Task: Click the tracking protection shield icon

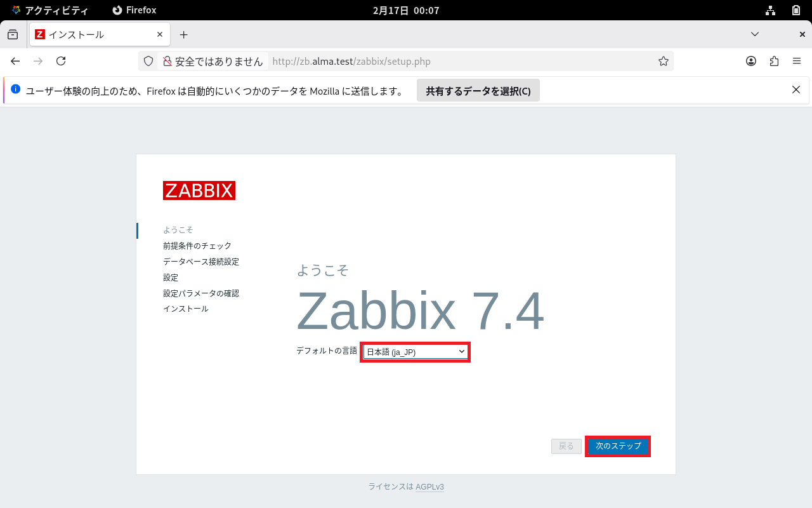Action: click(x=148, y=61)
